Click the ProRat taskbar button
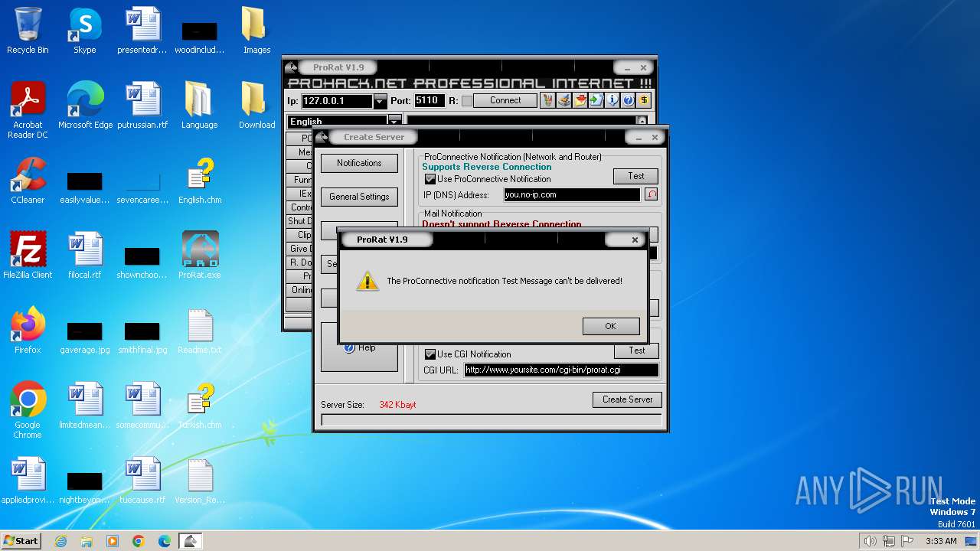 [x=191, y=541]
